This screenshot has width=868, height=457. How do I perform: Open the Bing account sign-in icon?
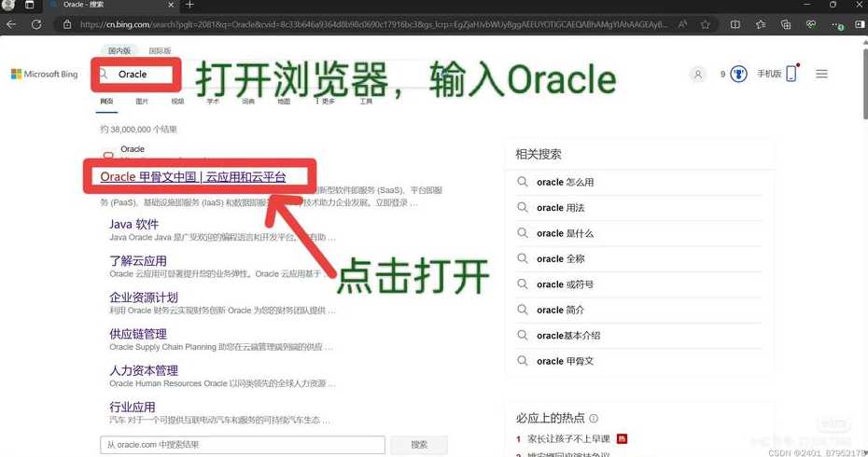[698, 74]
